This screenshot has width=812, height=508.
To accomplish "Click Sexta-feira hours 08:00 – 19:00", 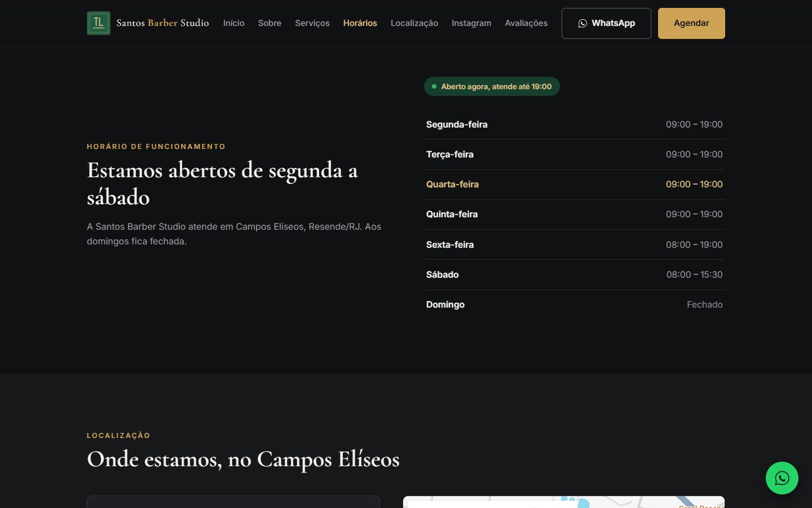I will click(694, 244).
